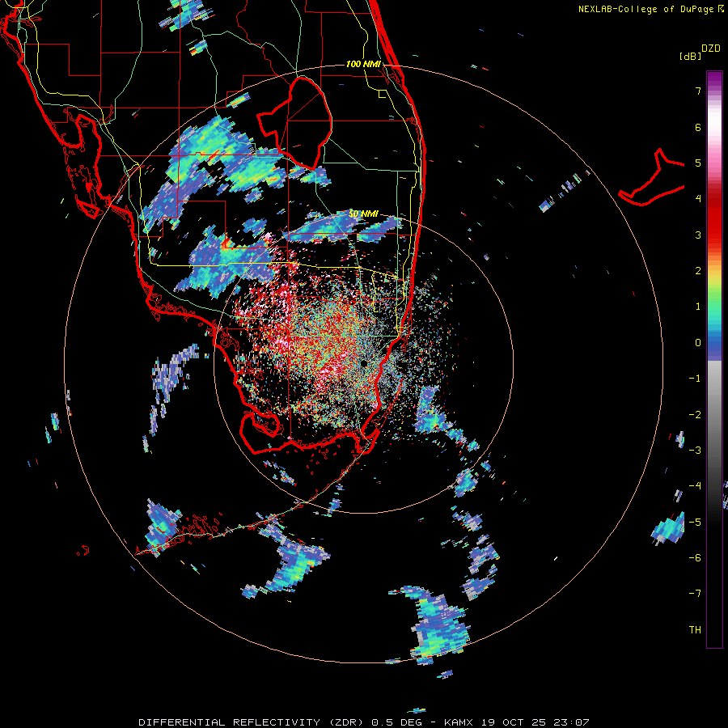Screen dimensions: 728x728
Task: Click the 3 value on the color scale
Action: pos(698,235)
